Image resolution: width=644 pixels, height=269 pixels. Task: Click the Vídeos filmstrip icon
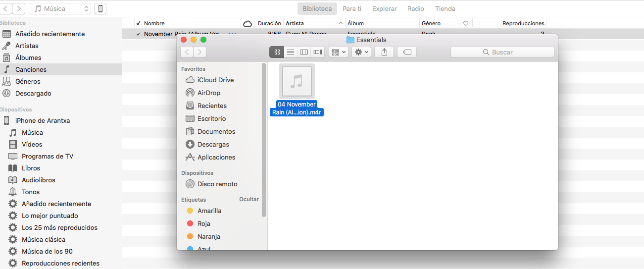click(13, 144)
